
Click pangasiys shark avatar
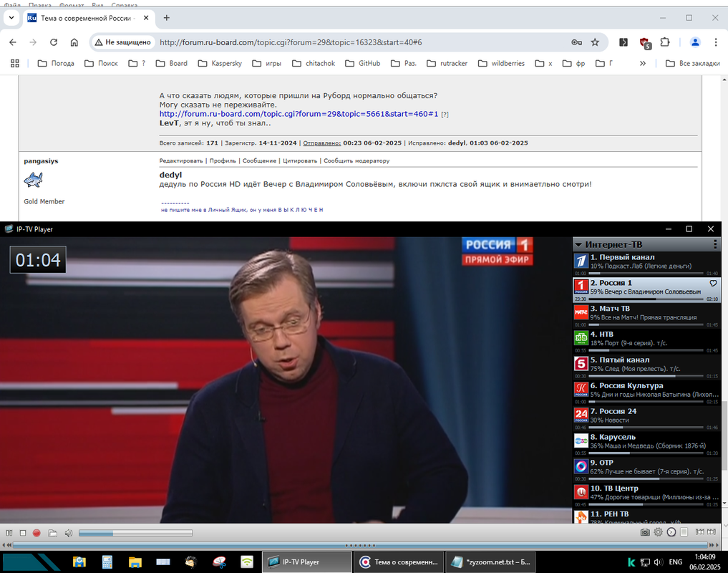click(34, 179)
